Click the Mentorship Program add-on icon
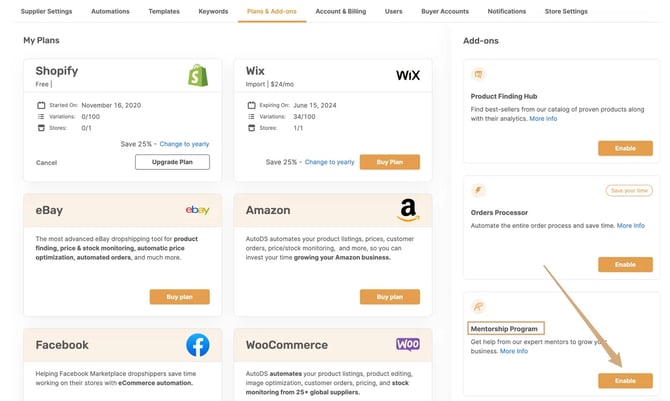The image size is (670, 401). pyautogui.click(x=478, y=306)
